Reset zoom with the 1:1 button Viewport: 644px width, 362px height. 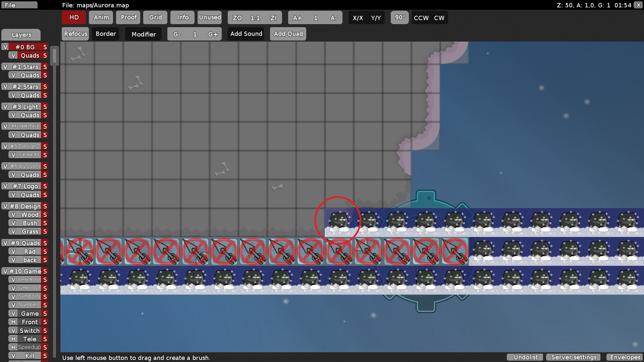click(x=255, y=18)
